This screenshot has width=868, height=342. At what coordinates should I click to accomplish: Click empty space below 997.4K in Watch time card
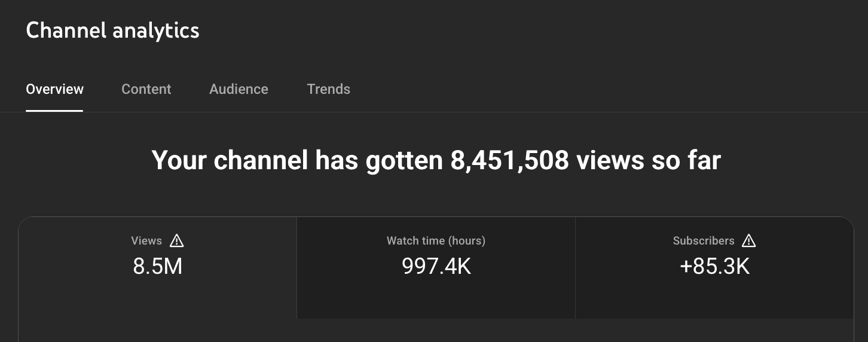436,299
